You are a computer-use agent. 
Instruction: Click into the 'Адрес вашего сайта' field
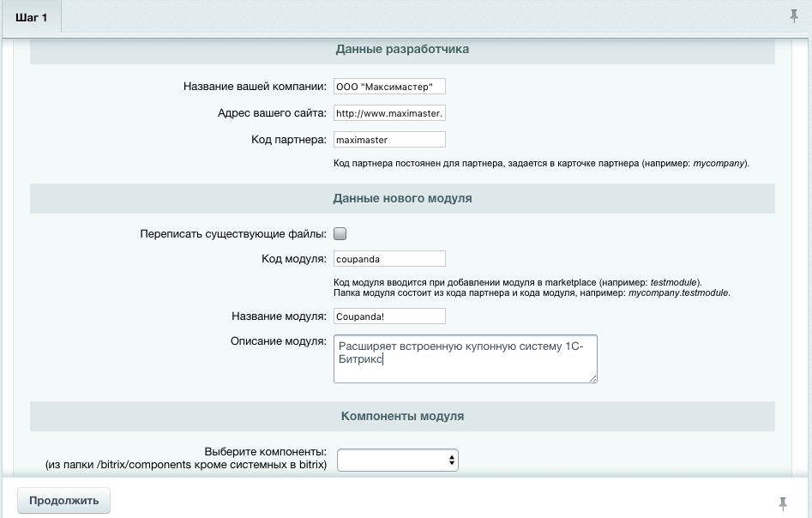pos(390,113)
